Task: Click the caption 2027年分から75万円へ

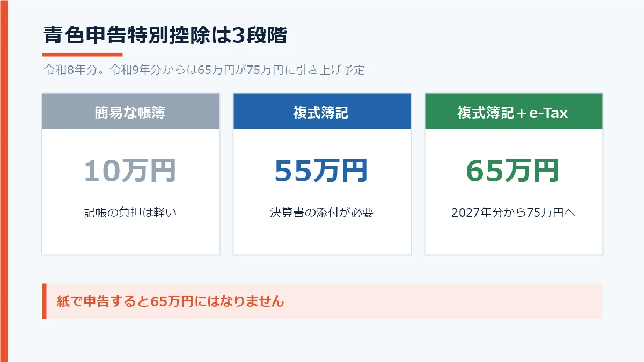Action: [514, 212]
